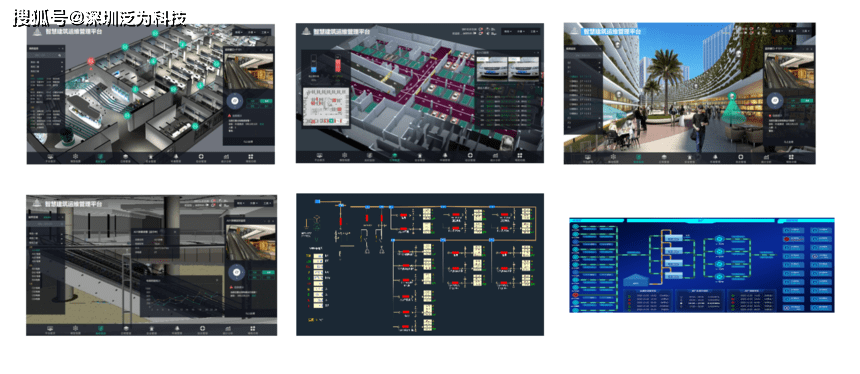Viewport: 860px width, 374px height.
Task: Select the crosshair icon in the office view's bottom bar
Action: click(x=201, y=157)
